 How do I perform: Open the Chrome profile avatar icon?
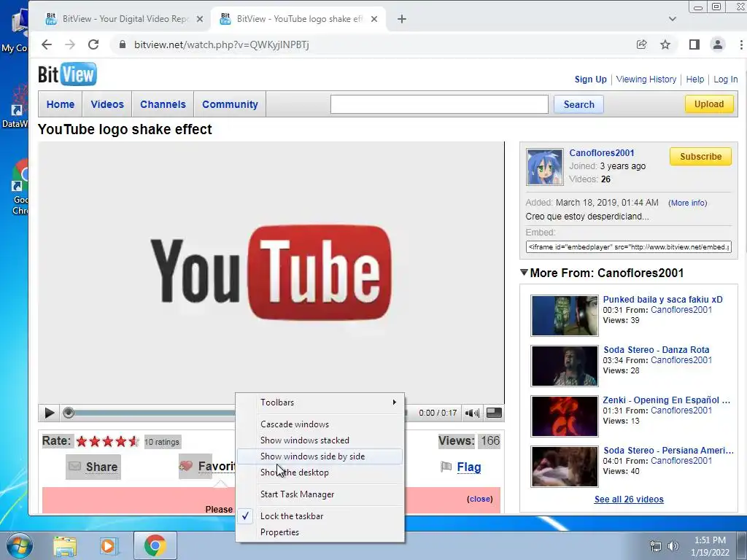[718, 44]
